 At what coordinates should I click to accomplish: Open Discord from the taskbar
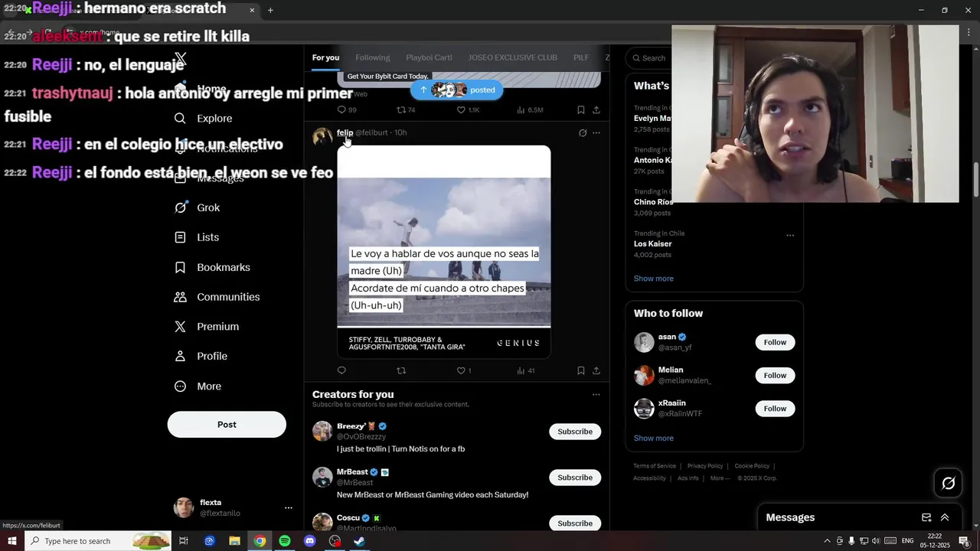point(309,541)
